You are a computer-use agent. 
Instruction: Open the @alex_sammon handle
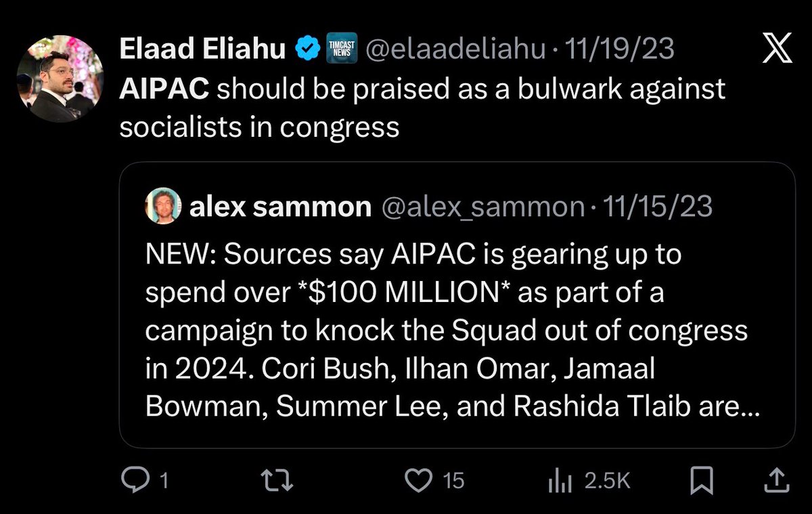click(x=482, y=207)
